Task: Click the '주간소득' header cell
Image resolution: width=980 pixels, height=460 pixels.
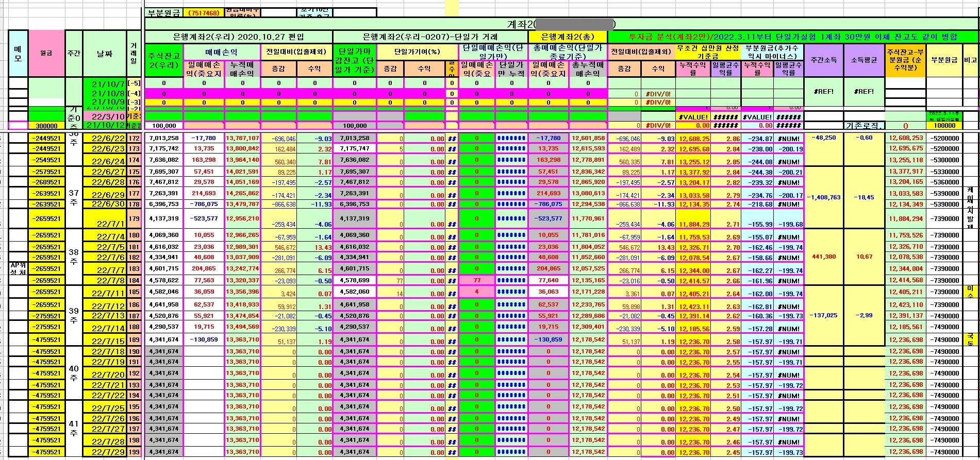Action: [x=824, y=60]
